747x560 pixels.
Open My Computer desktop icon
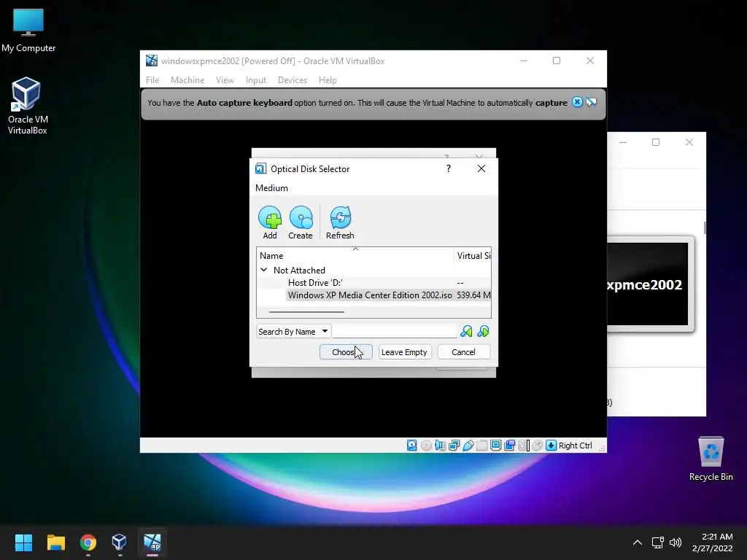28,31
